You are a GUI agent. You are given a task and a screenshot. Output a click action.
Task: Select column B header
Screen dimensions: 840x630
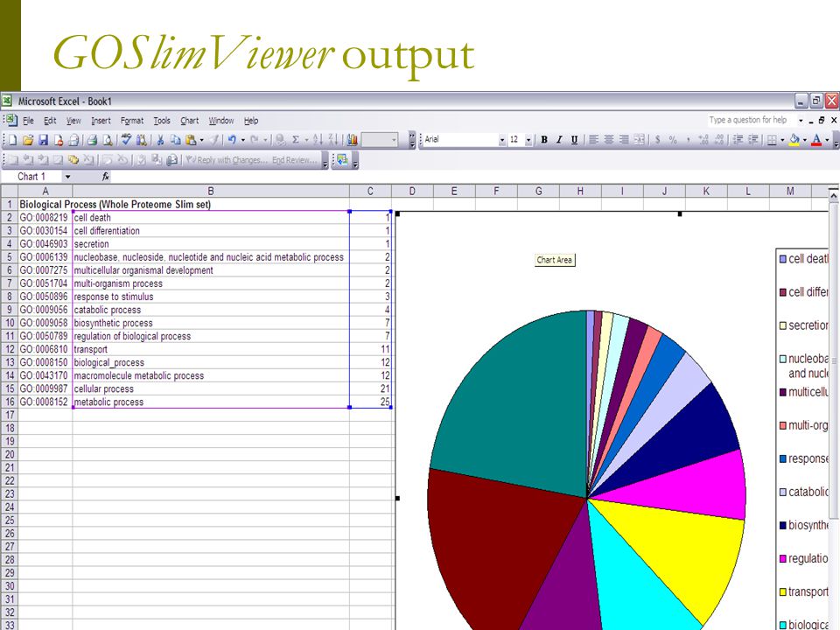click(211, 192)
